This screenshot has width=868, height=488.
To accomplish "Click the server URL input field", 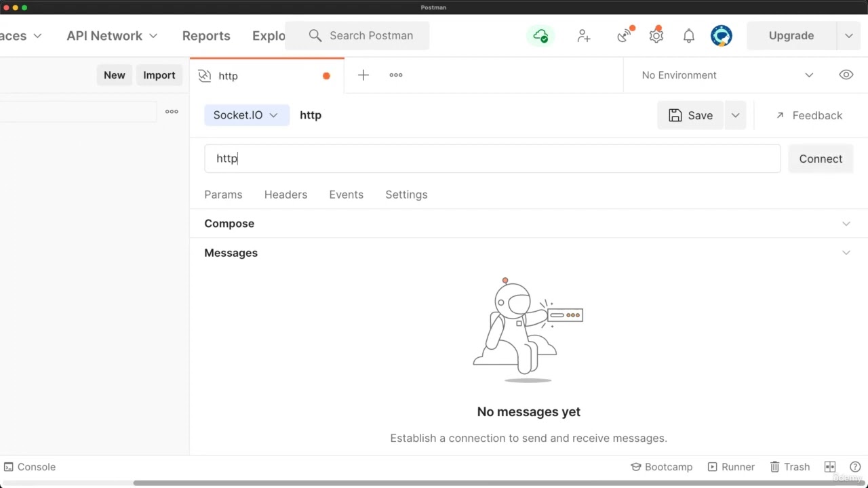I will (x=492, y=159).
